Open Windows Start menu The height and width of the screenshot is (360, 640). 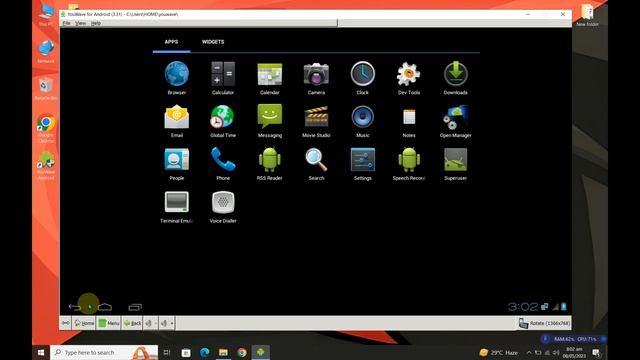point(41,352)
